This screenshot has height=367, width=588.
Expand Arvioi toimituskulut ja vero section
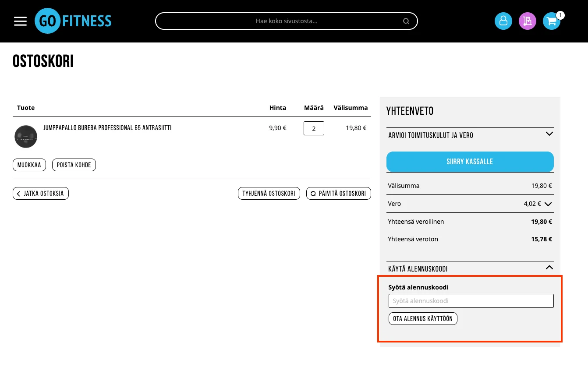pos(470,135)
